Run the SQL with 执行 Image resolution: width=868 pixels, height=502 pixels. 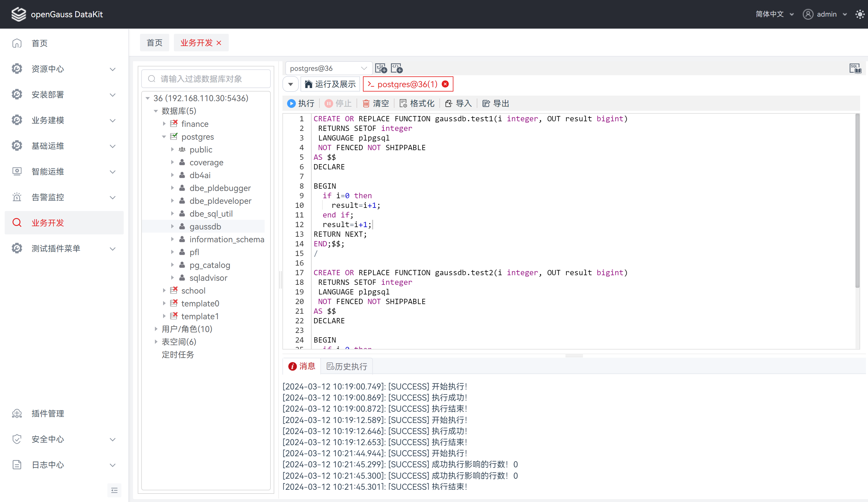300,103
